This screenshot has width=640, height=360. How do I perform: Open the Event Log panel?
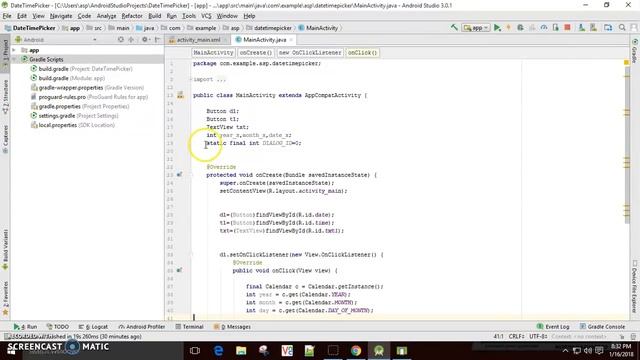click(x=553, y=327)
